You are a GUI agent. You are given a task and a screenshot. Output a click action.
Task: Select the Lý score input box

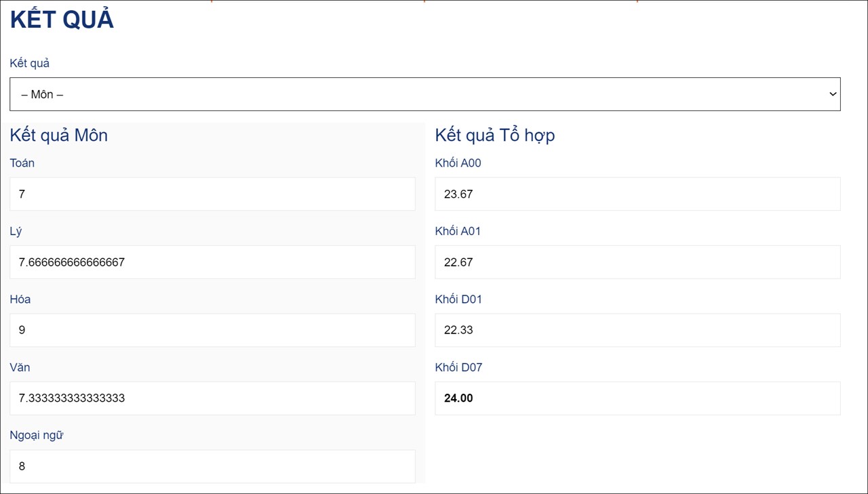click(212, 262)
